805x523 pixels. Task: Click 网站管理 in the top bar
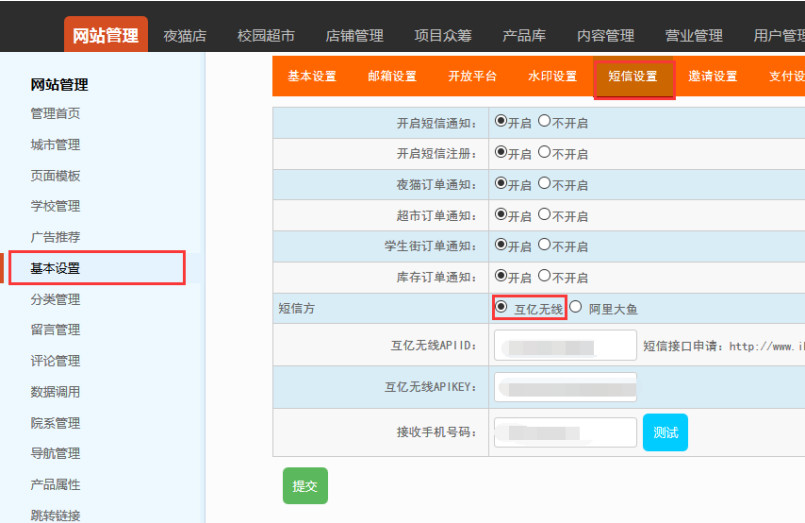point(106,35)
